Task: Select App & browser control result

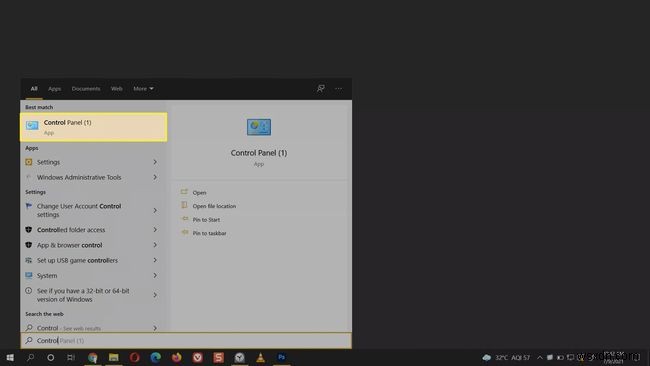Action: coord(94,245)
